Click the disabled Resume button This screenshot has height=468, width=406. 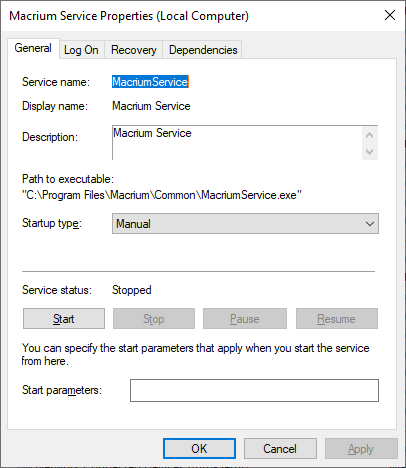(x=337, y=319)
